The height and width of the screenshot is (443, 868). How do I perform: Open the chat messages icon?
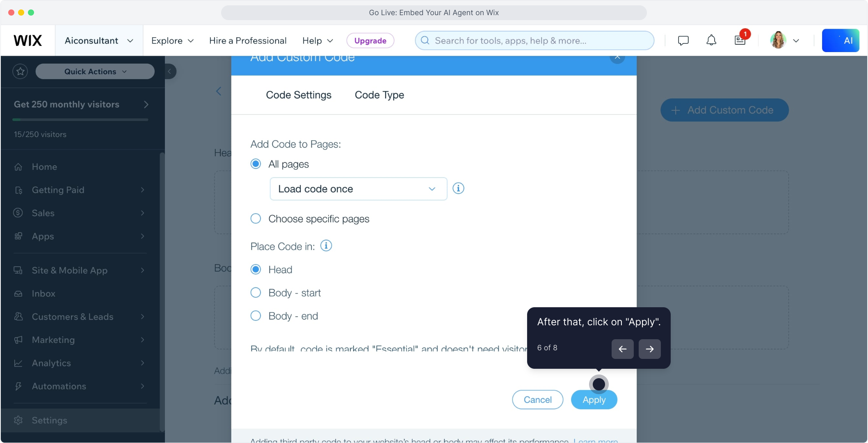(683, 41)
